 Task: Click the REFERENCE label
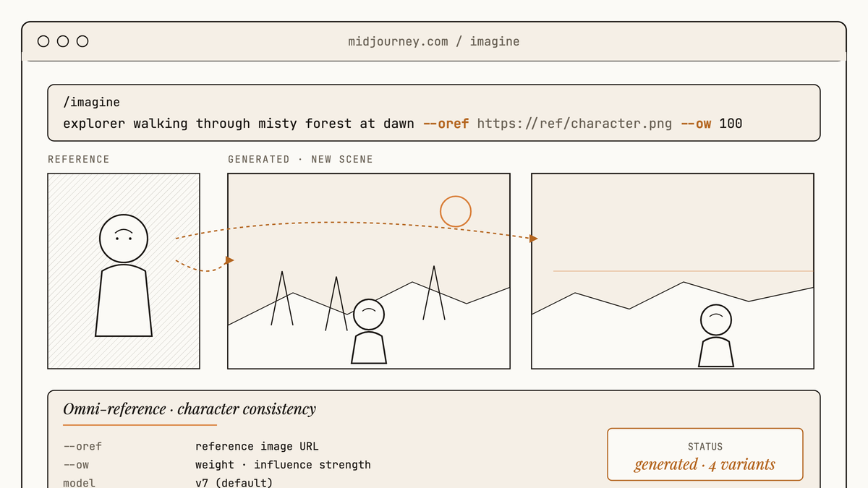pos(79,159)
